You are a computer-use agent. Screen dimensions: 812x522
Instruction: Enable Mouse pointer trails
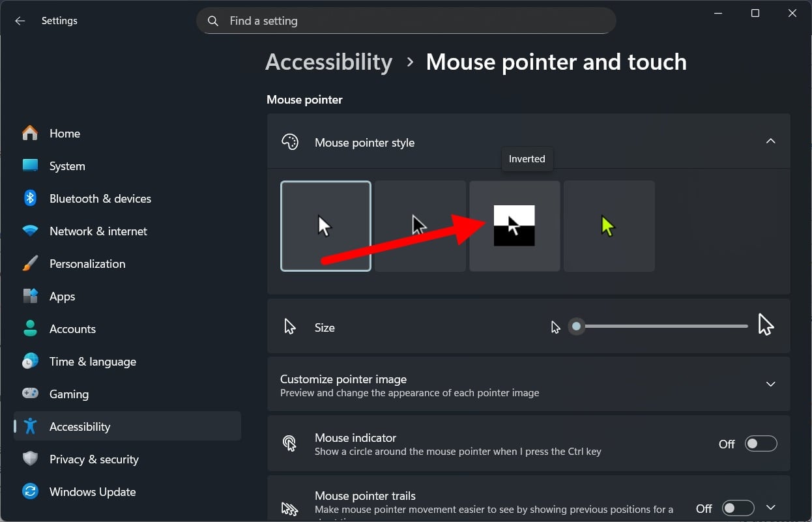(x=737, y=507)
